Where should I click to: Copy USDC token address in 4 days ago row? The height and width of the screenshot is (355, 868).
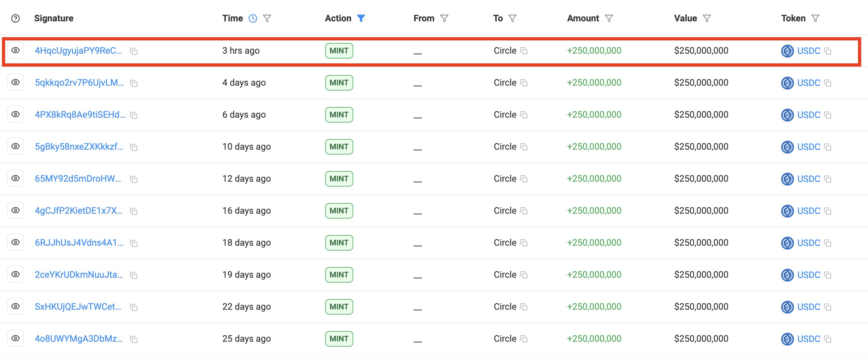coord(828,83)
